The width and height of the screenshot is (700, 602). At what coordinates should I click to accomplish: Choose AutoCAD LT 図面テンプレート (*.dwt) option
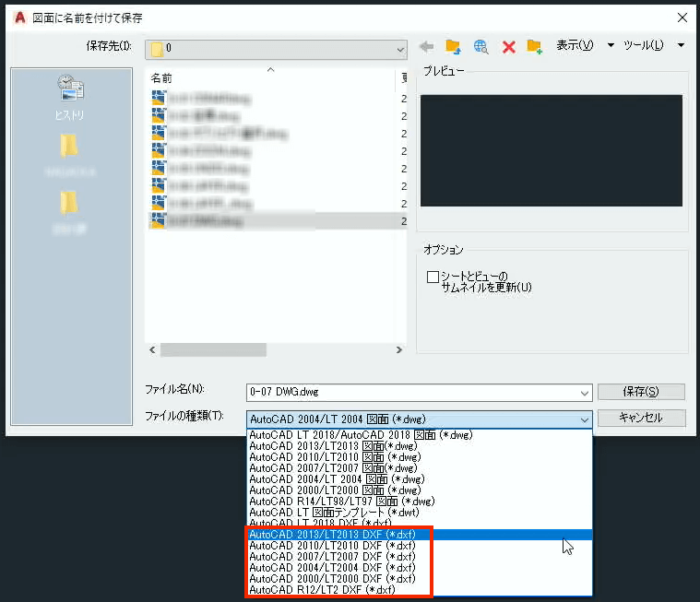(420, 513)
